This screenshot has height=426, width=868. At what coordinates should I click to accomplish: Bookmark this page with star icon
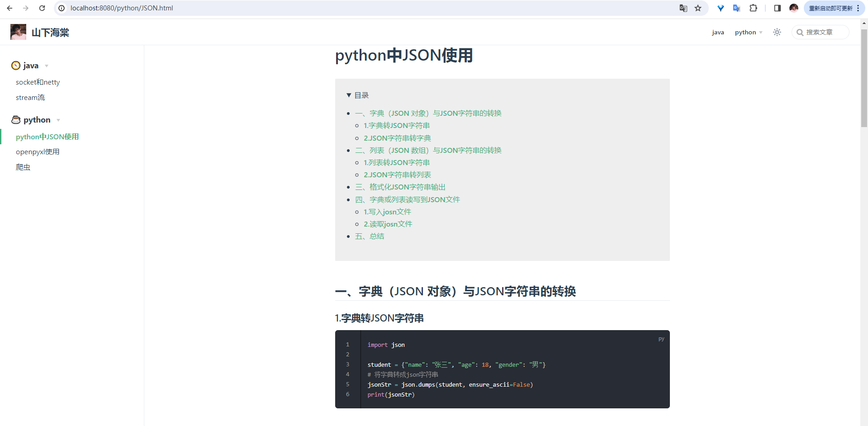698,8
